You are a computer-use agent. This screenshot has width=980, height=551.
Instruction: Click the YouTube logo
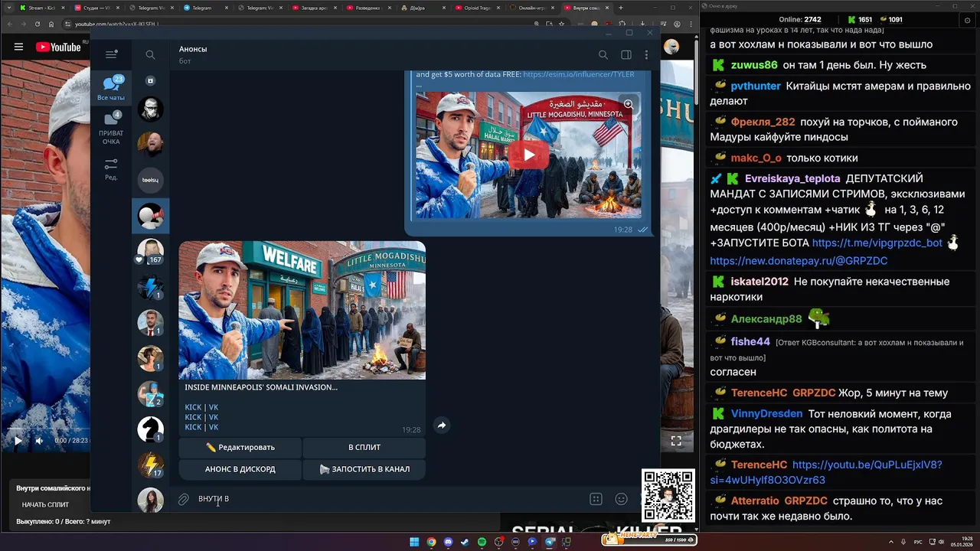tap(57, 47)
